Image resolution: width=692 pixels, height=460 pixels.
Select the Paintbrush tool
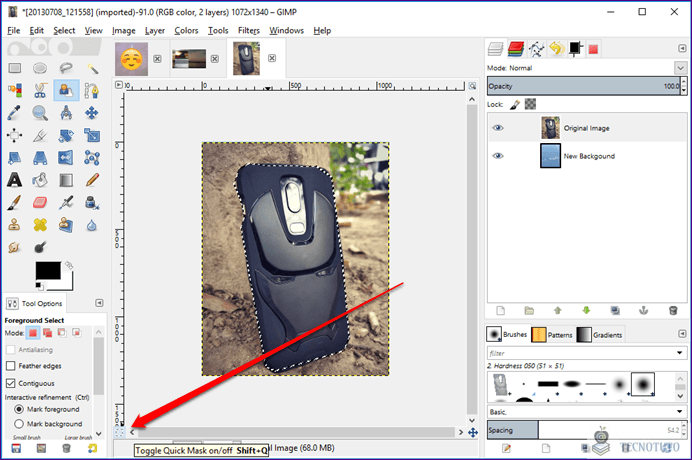coord(14,203)
